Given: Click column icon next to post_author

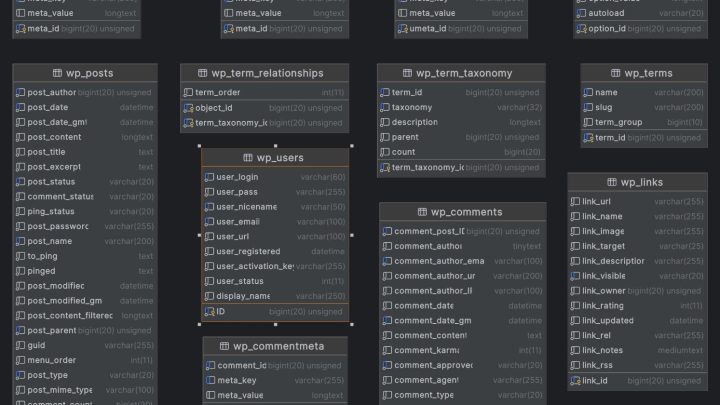Looking at the screenshot, I should click(20, 92).
